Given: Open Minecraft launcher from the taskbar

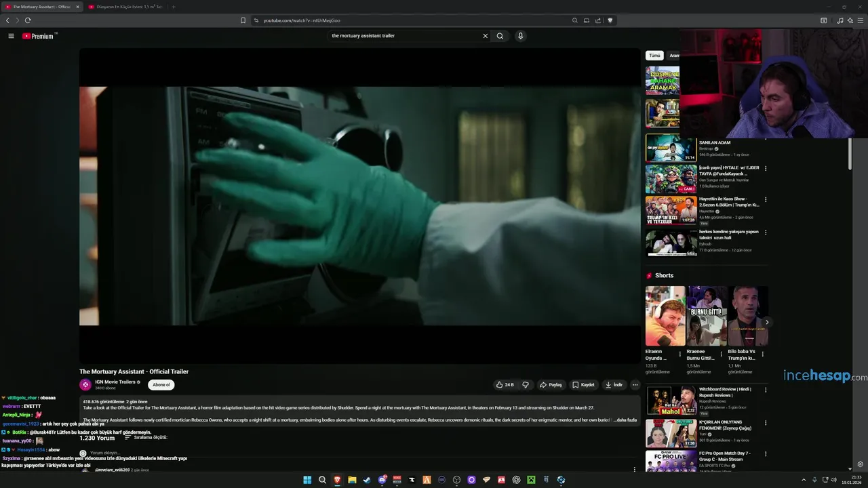Looking at the screenshot, I should [x=531, y=480].
